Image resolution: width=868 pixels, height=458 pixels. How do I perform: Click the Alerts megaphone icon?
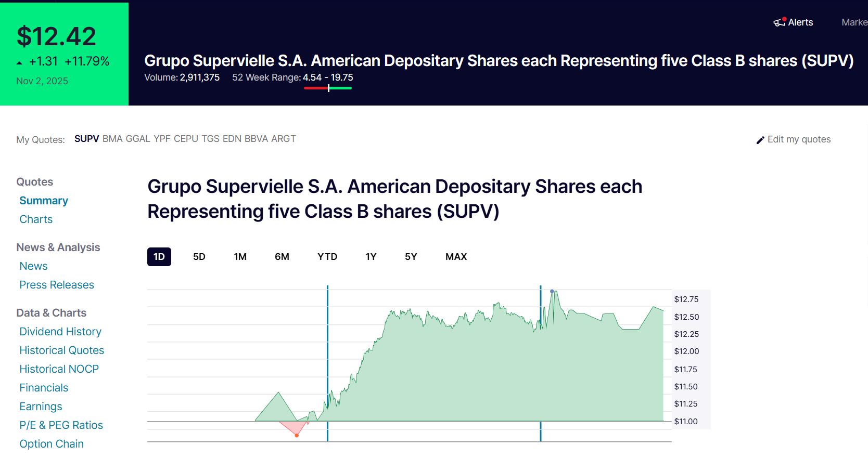[x=779, y=22]
